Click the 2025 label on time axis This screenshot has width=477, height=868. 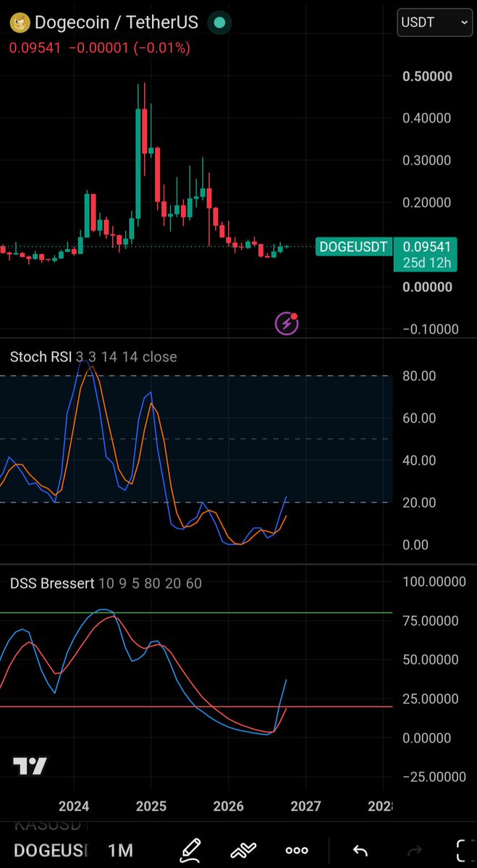[x=151, y=806]
